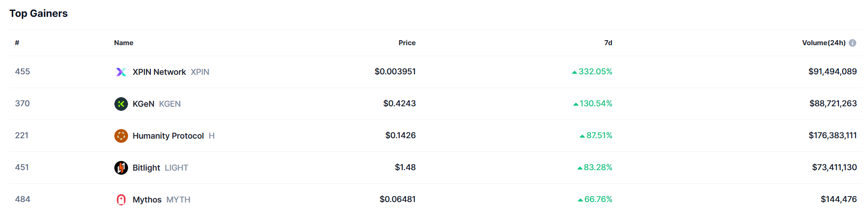Screen dimensions: 868x213
Task: Click the XPIN Network coin logo
Action: 121,72
